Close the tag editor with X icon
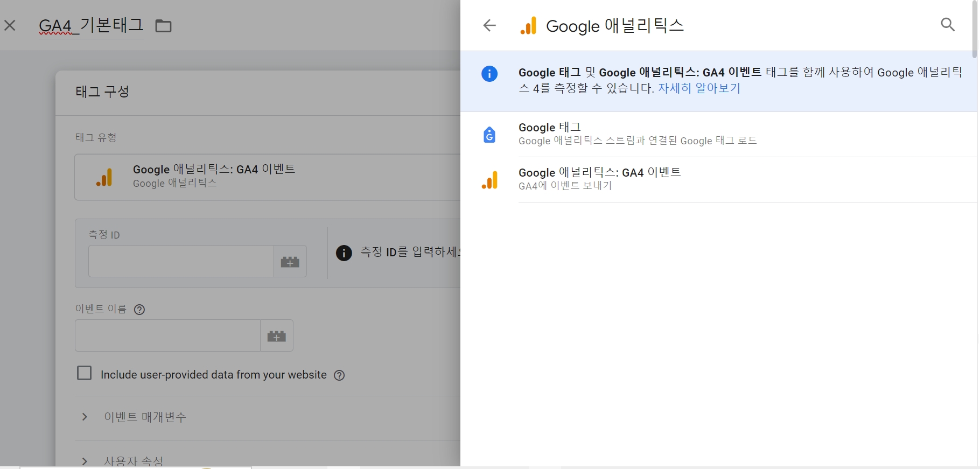 coord(10,25)
